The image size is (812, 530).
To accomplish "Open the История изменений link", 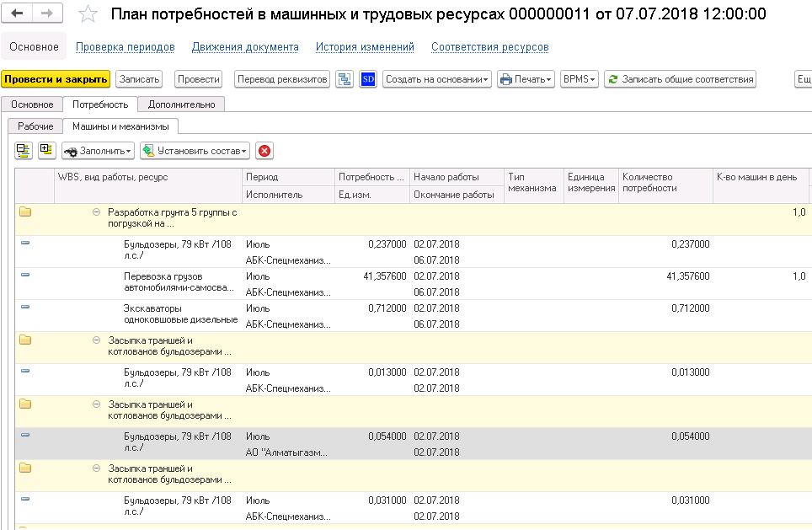I will (x=365, y=47).
